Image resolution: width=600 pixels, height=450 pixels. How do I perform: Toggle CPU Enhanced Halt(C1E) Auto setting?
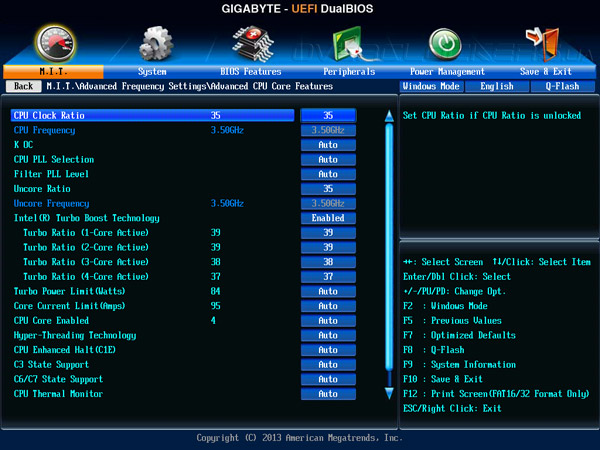[x=328, y=350]
